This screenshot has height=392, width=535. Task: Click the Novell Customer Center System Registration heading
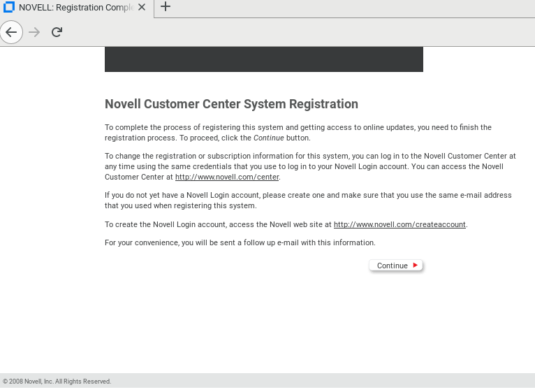click(231, 104)
